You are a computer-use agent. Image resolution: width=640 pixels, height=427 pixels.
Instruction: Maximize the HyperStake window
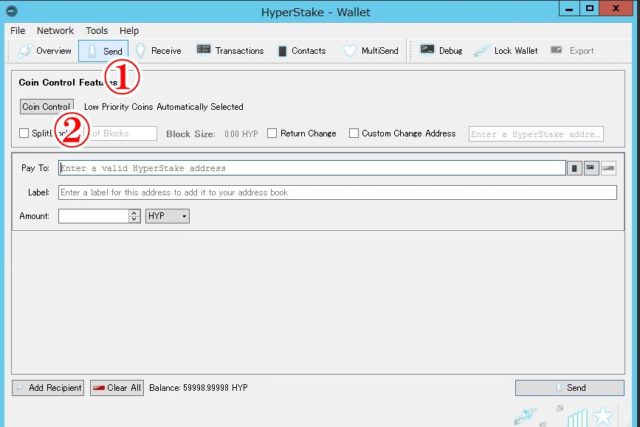[589, 8]
